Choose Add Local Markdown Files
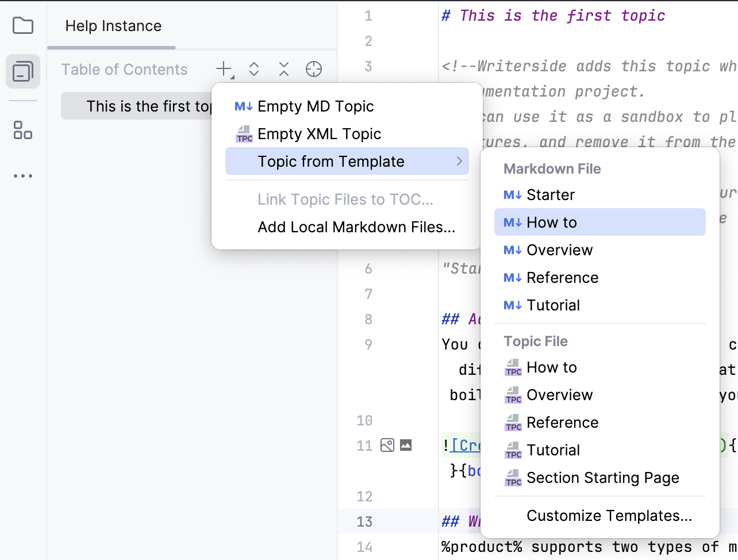 356,227
